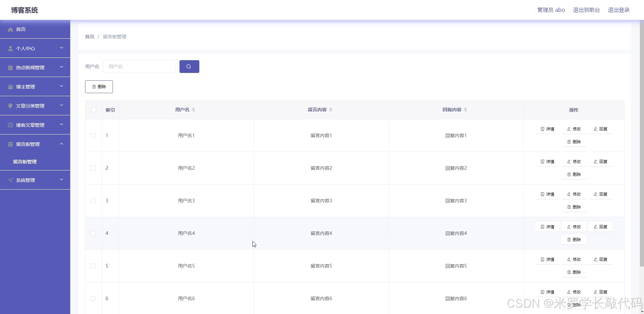
Task: Click row 删除 for 用户名5
Action: 574,272
